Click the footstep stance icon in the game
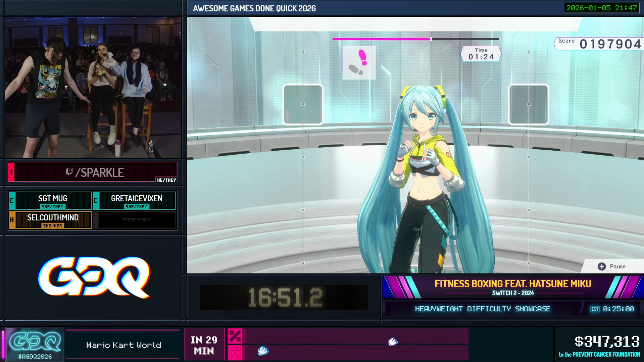The height and width of the screenshot is (362, 644). pyautogui.click(x=359, y=63)
